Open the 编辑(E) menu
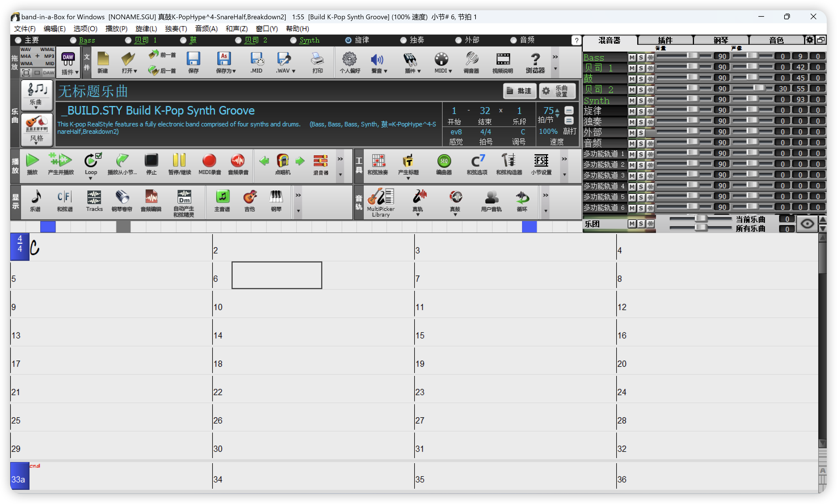The width and height of the screenshot is (837, 504). 54,29
